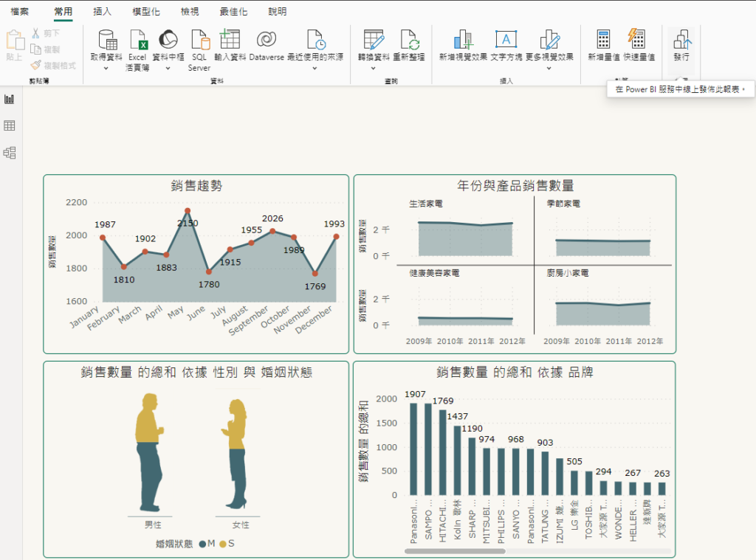756x560 pixels.
Task: Expand 轉換資料 dropdown
Action: coord(373,68)
